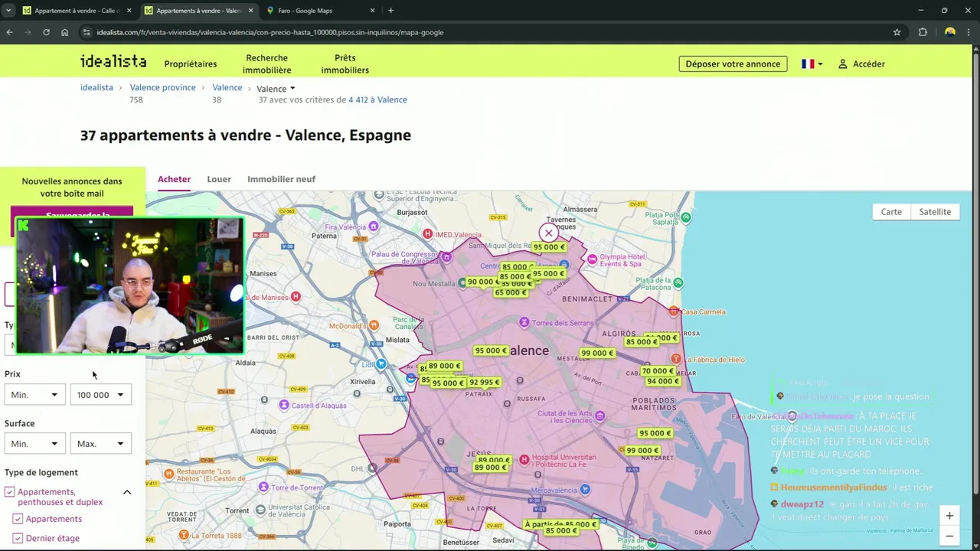This screenshot has width=980, height=551.
Task: Open new browser tab plus button
Action: pos(390,11)
